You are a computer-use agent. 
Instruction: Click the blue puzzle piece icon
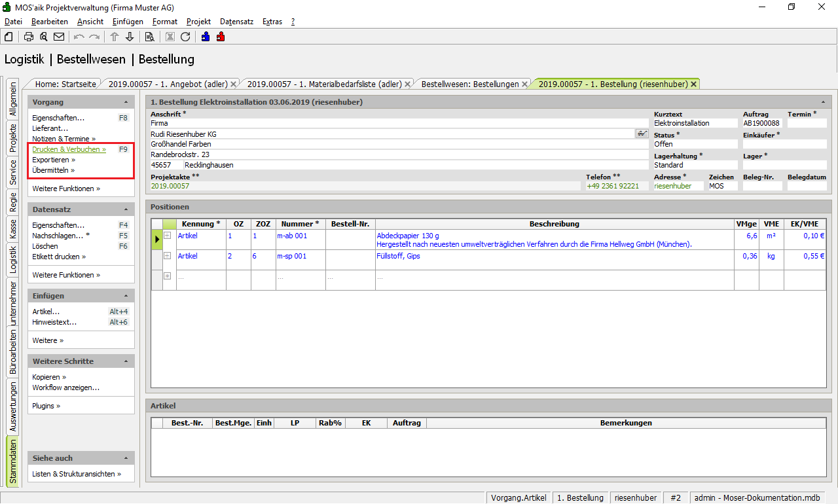click(206, 37)
